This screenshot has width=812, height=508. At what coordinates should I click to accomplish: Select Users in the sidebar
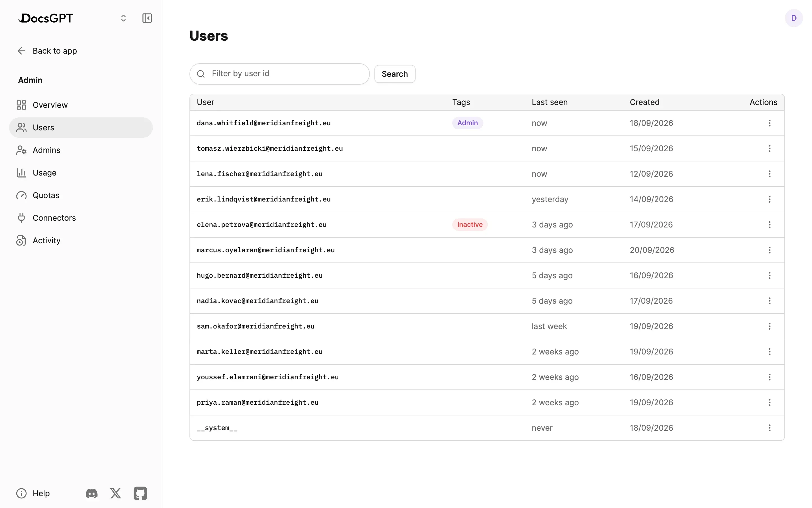point(81,127)
